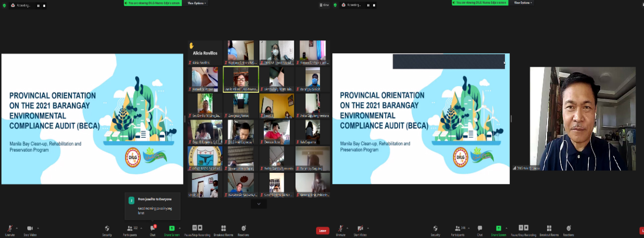Open Security options in right Zoom window
644x238 pixels.
pyautogui.click(x=435, y=230)
